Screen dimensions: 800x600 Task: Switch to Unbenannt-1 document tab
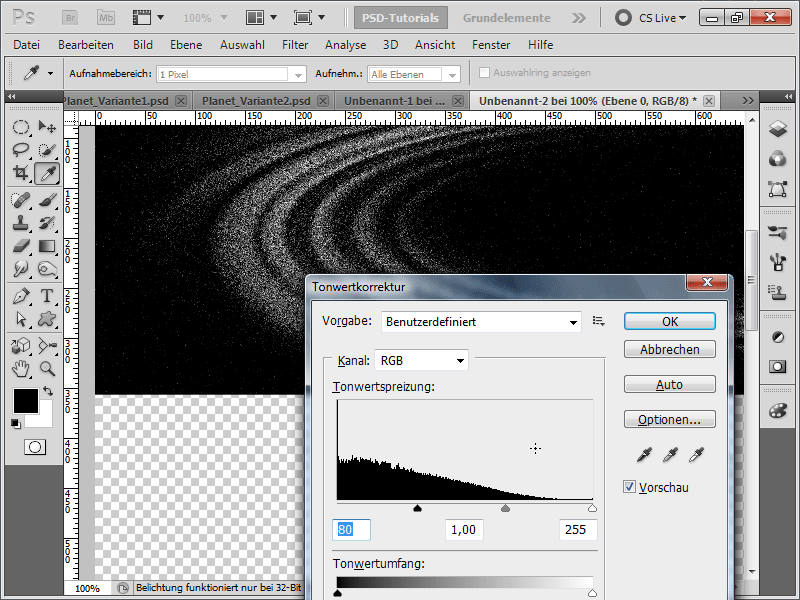394,101
